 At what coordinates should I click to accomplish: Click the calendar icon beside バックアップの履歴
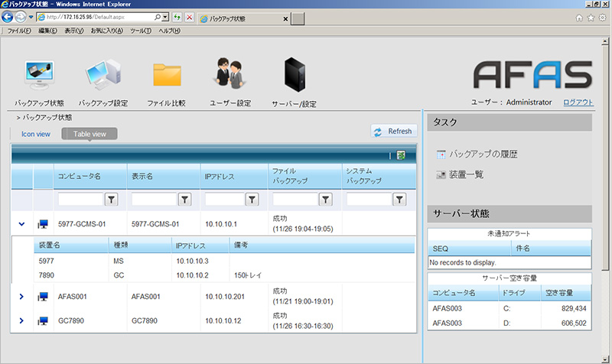click(x=441, y=154)
